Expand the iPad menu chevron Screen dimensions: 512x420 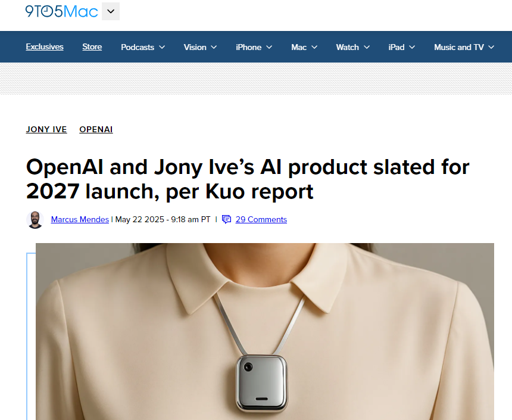pyautogui.click(x=412, y=48)
